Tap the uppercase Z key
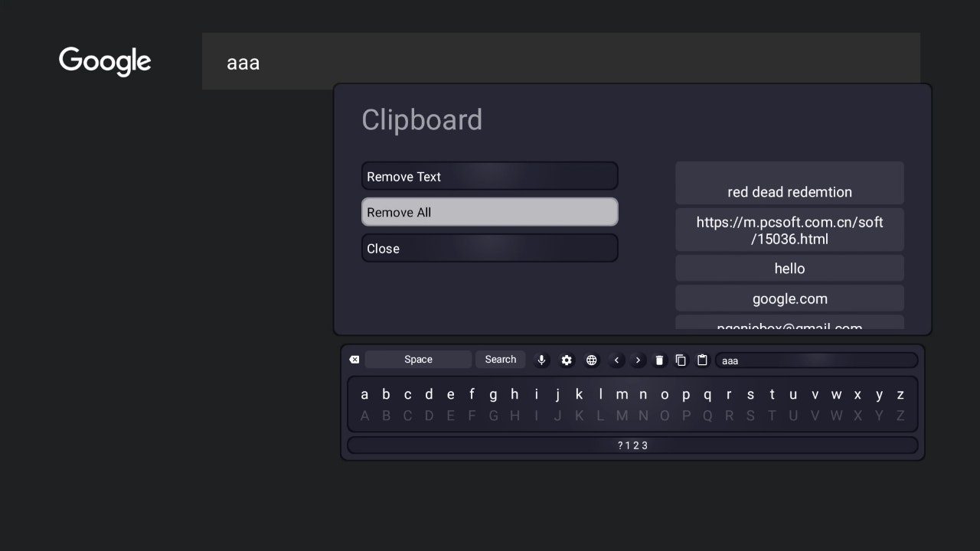Screen dimensions: 980x551 [x=900, y=416]
